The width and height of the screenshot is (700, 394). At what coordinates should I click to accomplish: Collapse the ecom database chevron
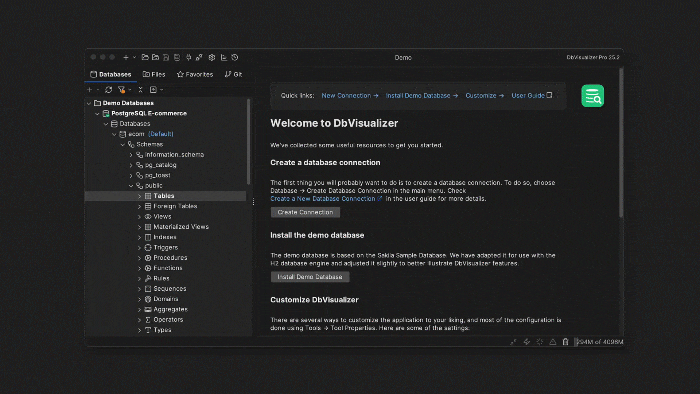pyautogui.click(x=114, y=134)
